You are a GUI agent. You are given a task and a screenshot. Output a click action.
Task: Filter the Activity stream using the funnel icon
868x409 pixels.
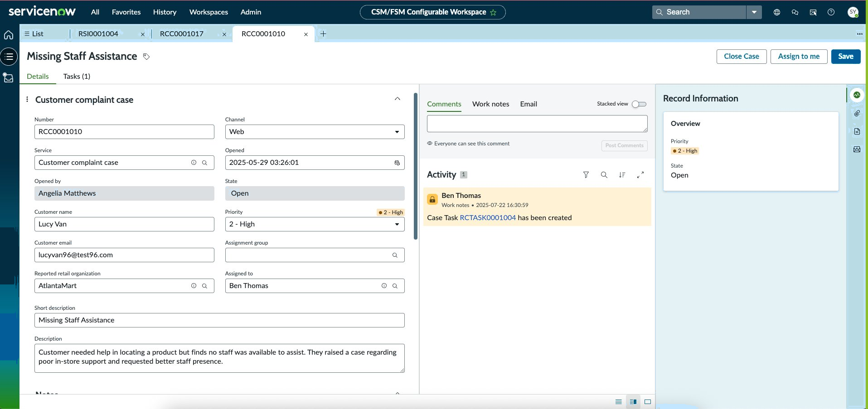(586, 175)
